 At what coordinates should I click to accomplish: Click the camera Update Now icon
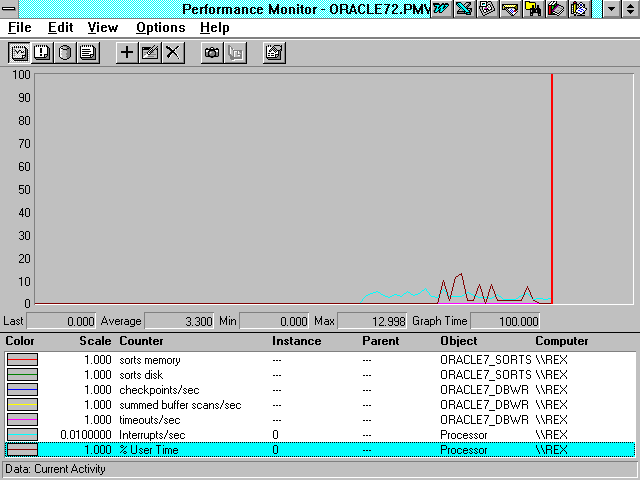(211, 53)
